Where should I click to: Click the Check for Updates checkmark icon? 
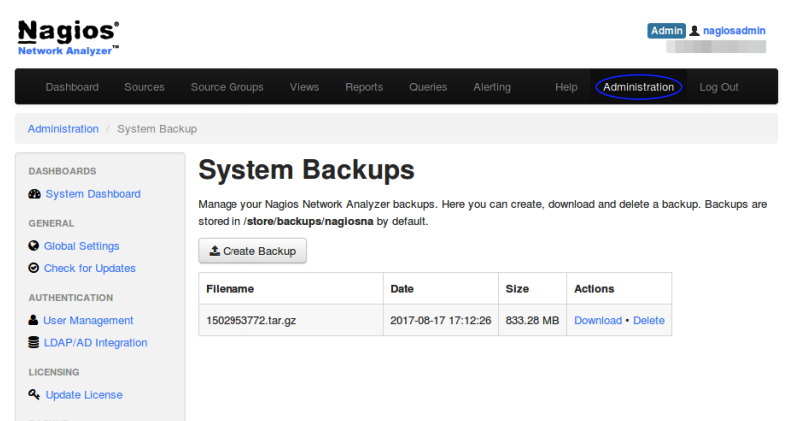34,268
